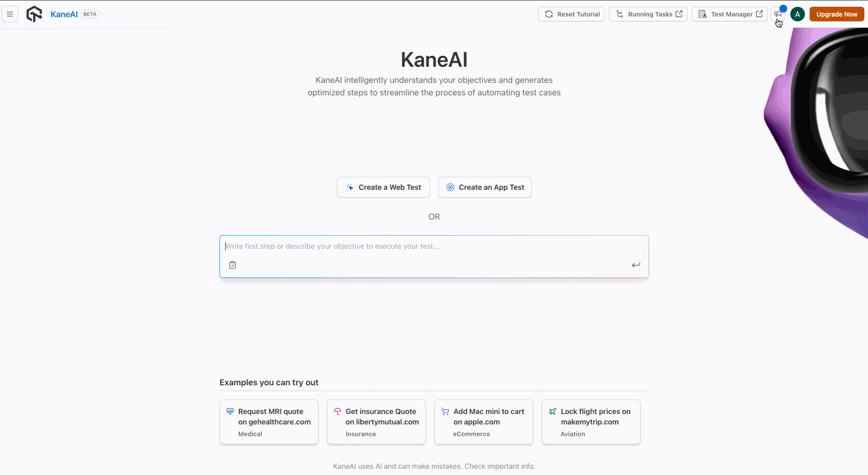Click the clipboard icon in prompt box
868x475 pixels.
tap(233, 265)
